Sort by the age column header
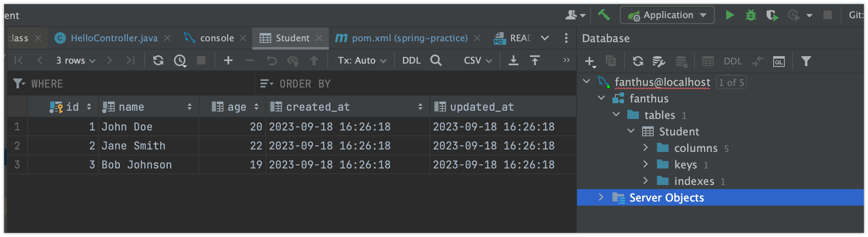Viewport: 868px width, 237px height. [x=236, y=107]
